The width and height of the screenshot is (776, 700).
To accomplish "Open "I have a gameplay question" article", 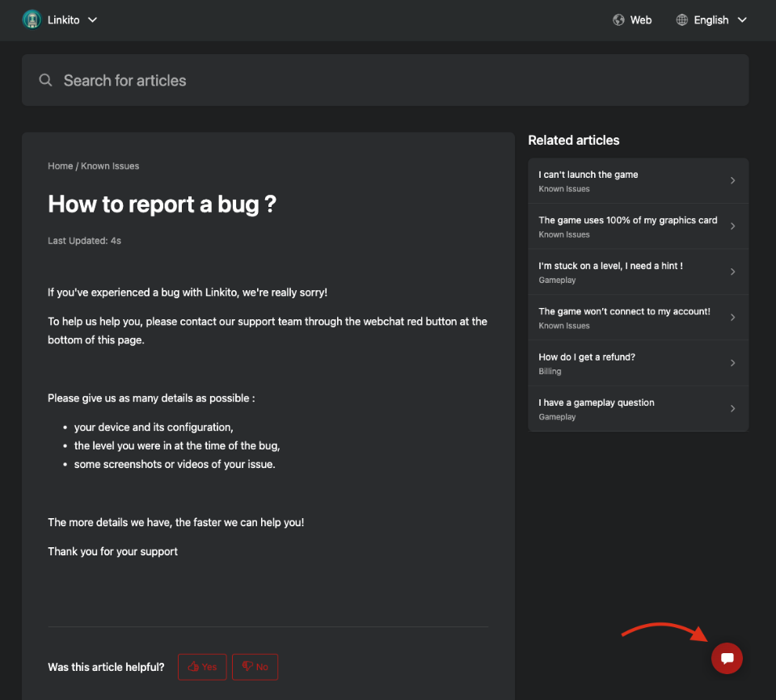I will 638,408.
